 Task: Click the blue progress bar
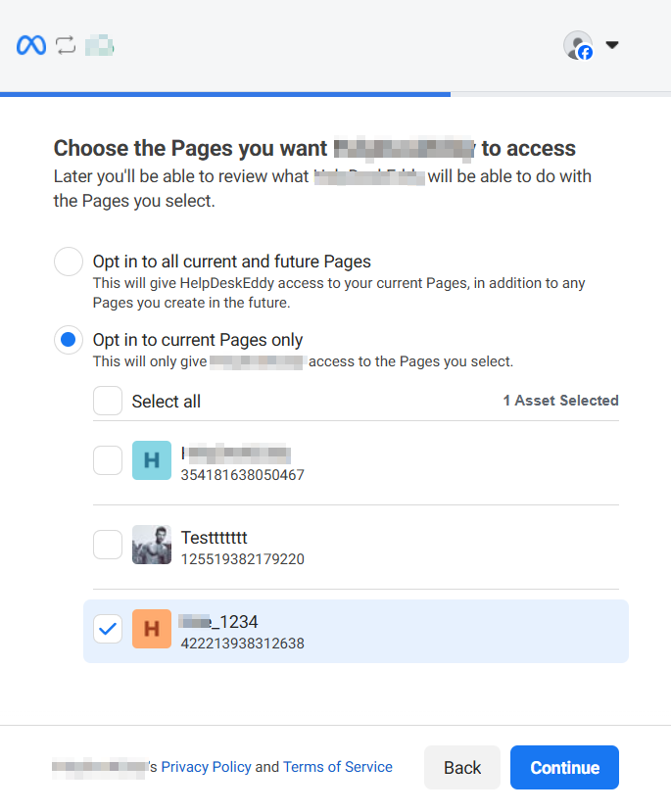[225, 94]
